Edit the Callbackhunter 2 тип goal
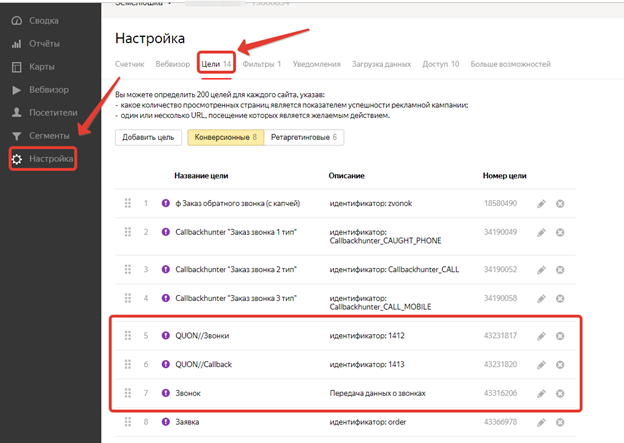624x443 pixels. tap(541, 270)
